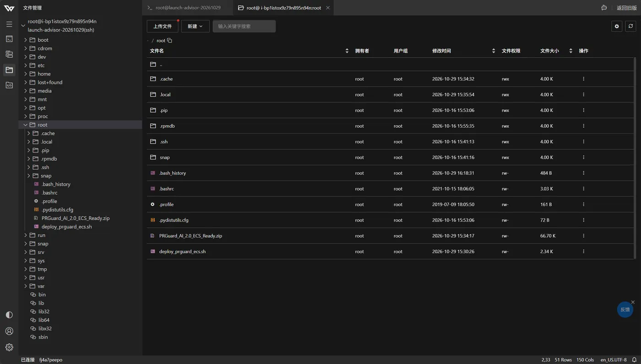Open actions menu for PRGuard_AI_2.0_ECS_Ready.zip row
The image size is (641, 364).
pyautogui.click(x=583, y=236)
